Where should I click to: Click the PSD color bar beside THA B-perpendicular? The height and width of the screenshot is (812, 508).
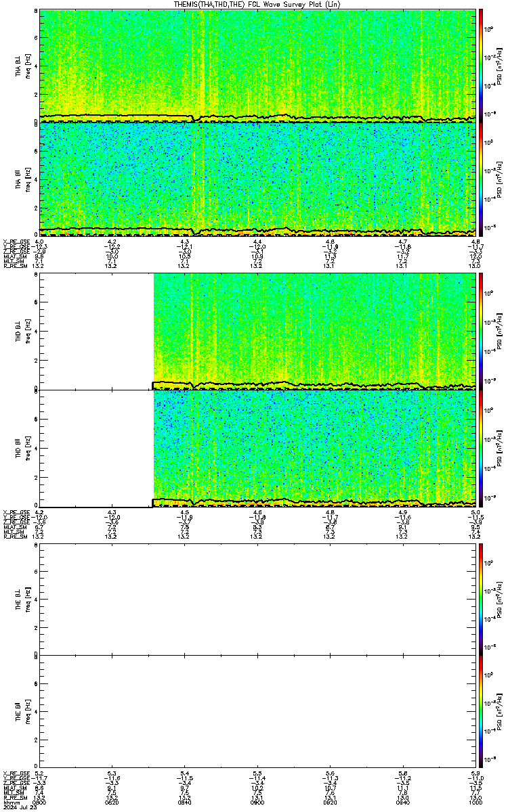click(481, 66)
